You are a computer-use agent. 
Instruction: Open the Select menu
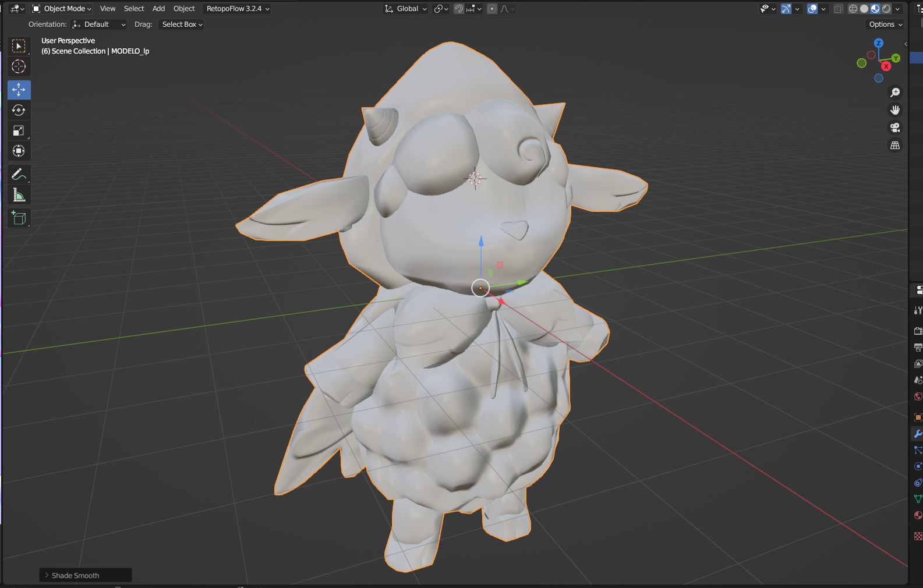pyautogui.click(x=134, y=9)
